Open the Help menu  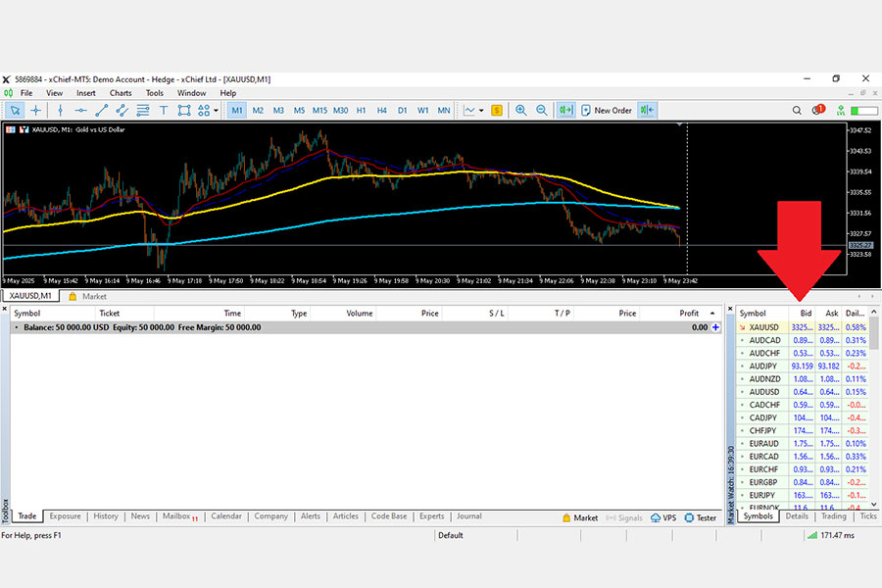pyautogui.click(x=227, y=93)
